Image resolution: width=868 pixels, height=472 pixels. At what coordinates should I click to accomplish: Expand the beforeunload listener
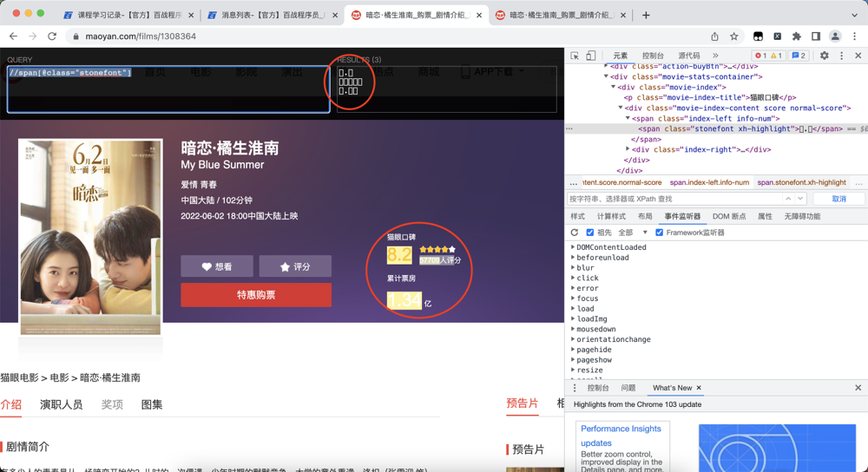click(573, 258)
